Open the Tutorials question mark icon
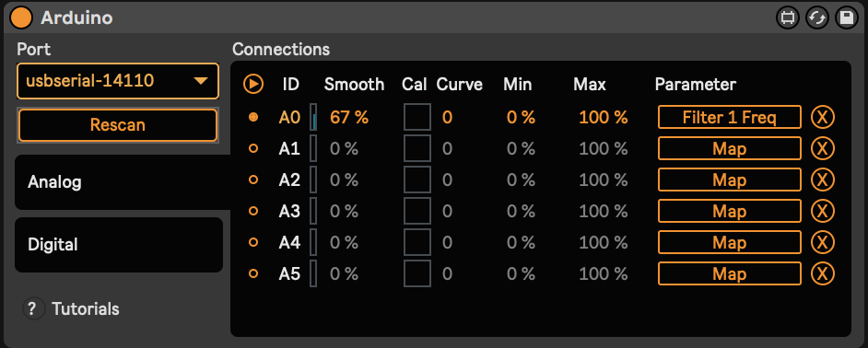868x348 pixels. pyautogui.click(x=34, y=308)
